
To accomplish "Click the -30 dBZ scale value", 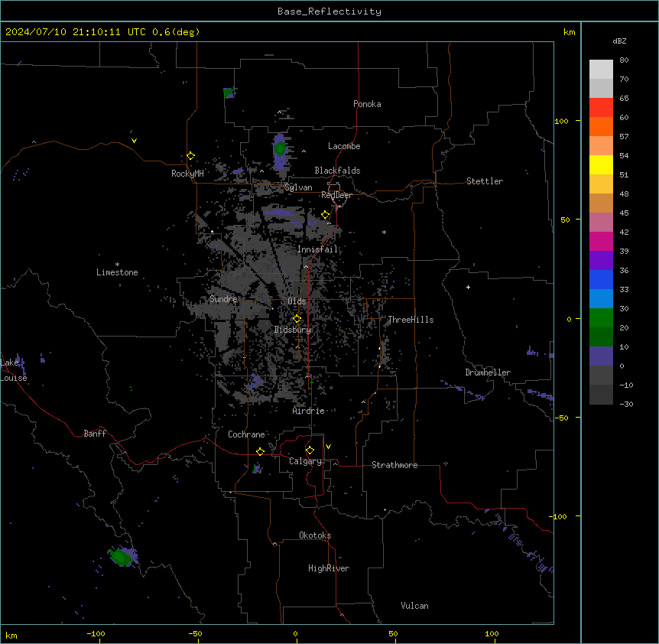I will click(626, 405).
